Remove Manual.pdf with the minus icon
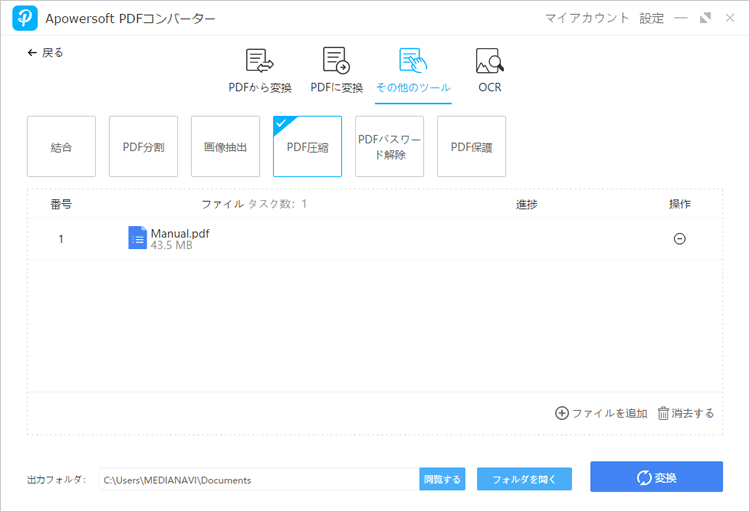This screenshot has width=750, height=512. [680, 239]
